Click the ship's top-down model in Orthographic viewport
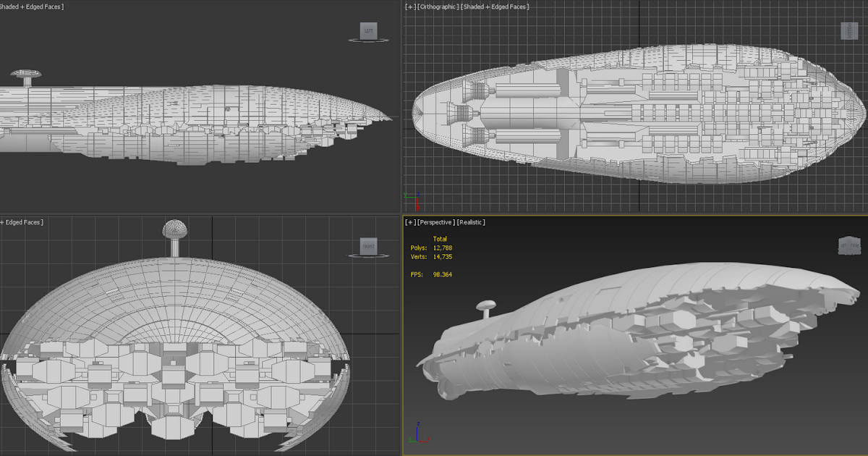 pos(639,112)
